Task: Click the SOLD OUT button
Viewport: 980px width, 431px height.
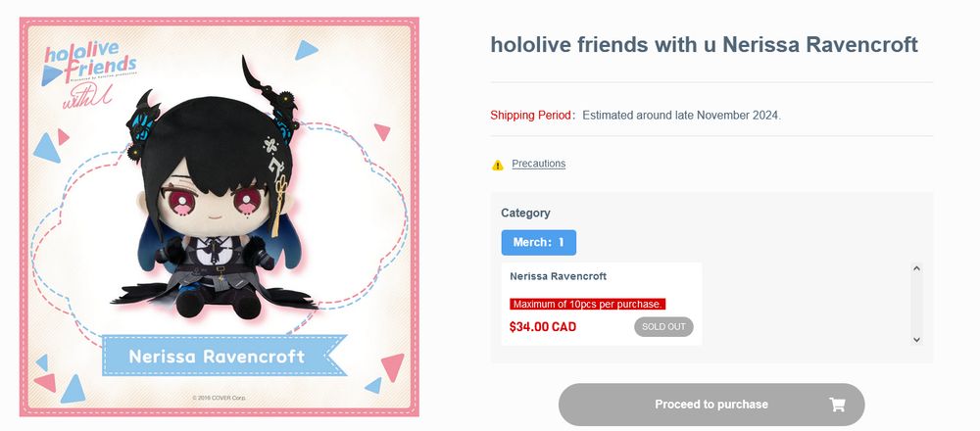Action: pos(663,326)
